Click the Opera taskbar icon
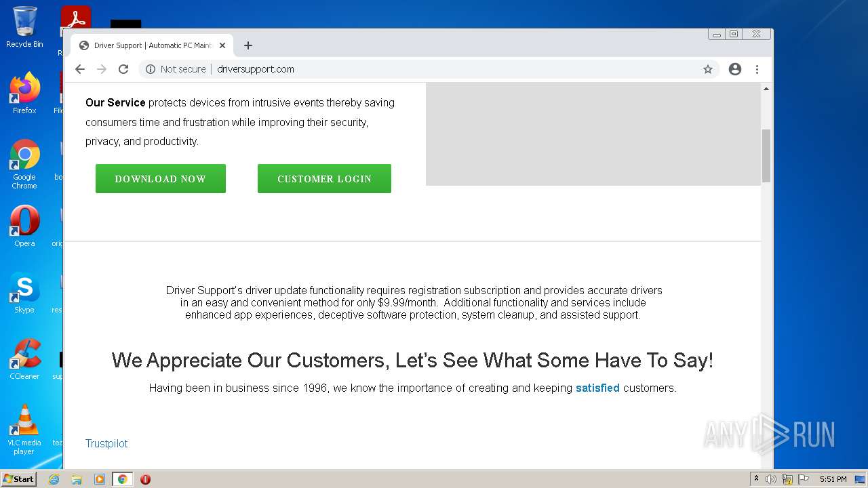This screenshot has height=488, width=868. [145, 479]
